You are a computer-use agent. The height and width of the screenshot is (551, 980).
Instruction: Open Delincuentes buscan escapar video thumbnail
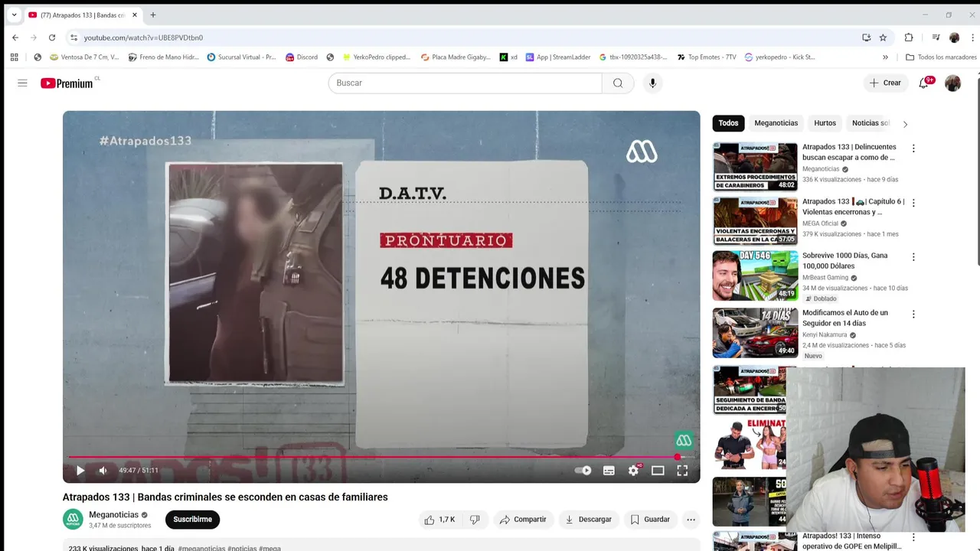(x=755, y=166)
